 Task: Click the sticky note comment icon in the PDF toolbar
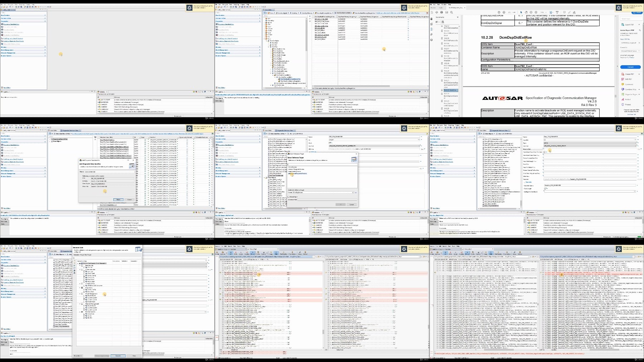[x=564, y=12]
